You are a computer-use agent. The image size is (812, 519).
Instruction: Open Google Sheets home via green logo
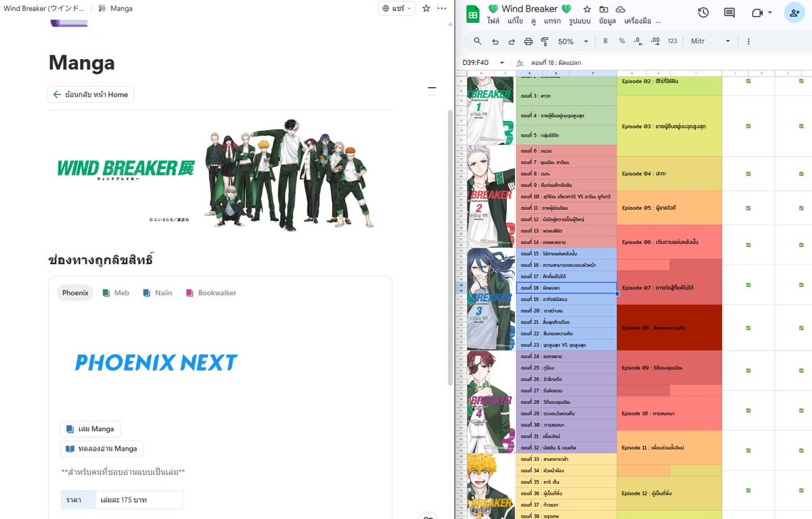(472, 14)
